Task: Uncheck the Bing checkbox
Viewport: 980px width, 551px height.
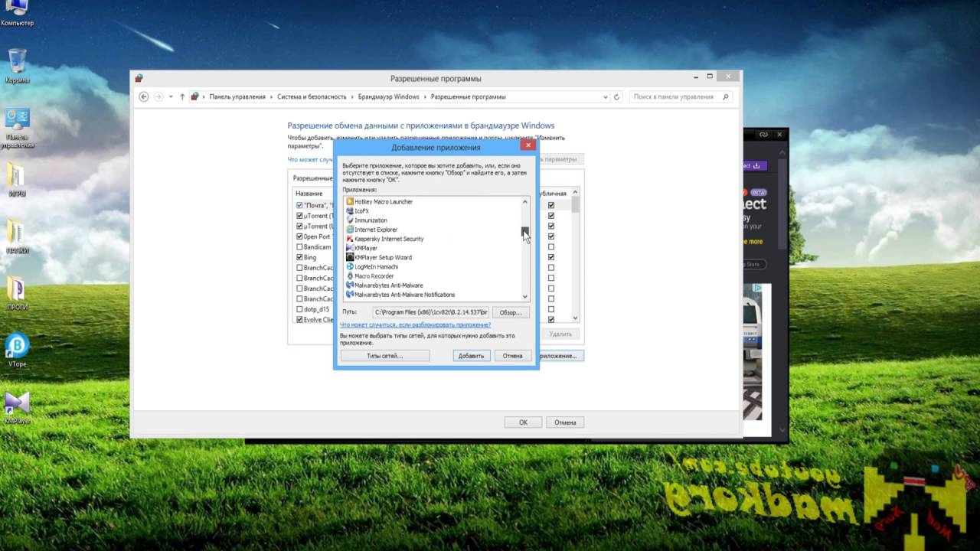Action: tap(299, 258)
